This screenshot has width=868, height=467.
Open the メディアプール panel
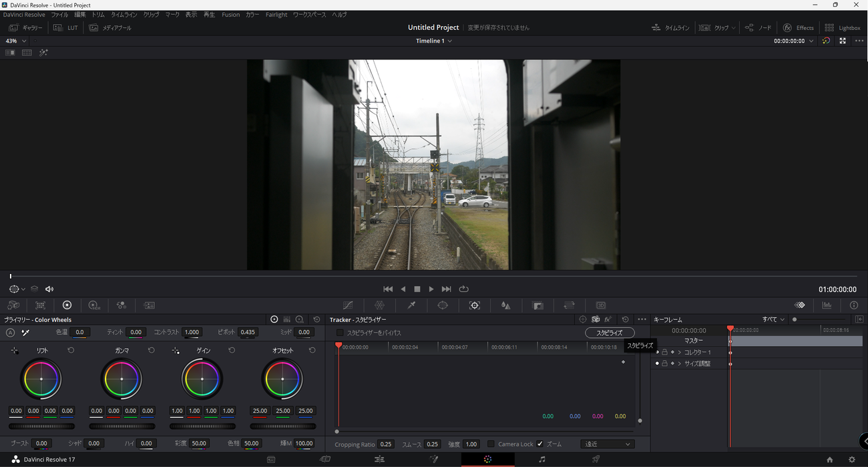110,28
